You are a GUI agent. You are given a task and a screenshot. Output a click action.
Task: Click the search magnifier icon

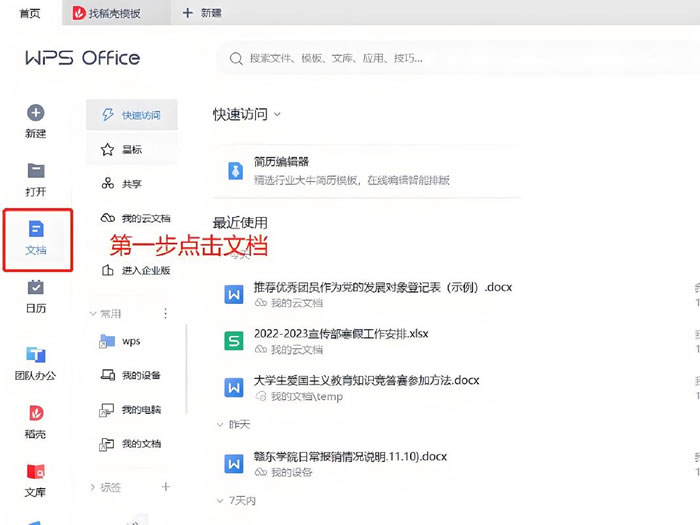[236, 58]
